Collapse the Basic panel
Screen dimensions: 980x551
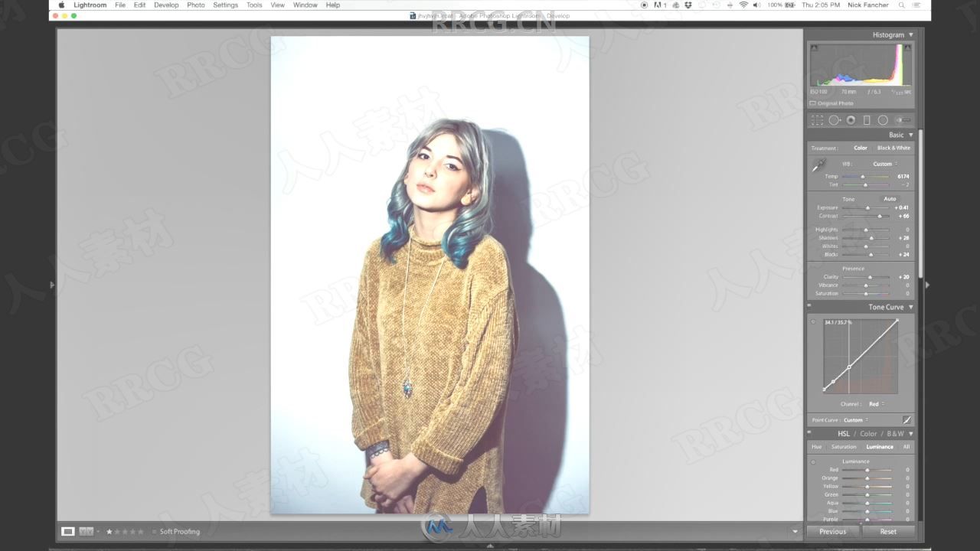point(911,135)
